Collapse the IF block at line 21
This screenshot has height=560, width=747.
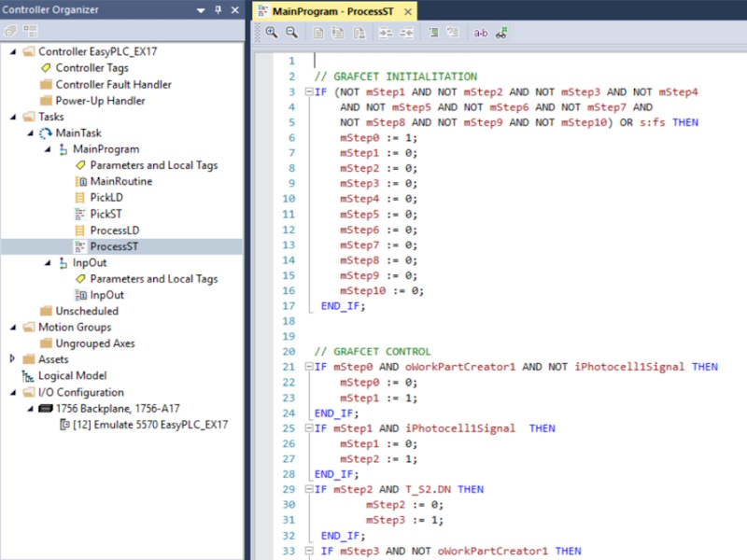coord(308,367)
